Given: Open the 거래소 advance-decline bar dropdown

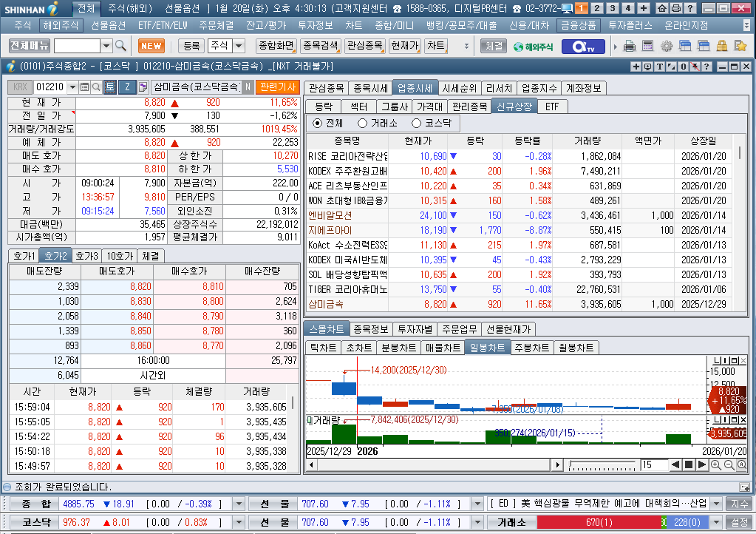Looking at the screenshot, I should pos(717,522).
